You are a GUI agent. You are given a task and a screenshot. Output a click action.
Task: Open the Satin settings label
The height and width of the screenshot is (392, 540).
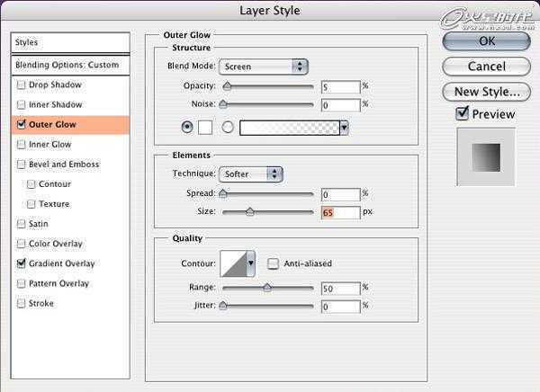[38, 224]
